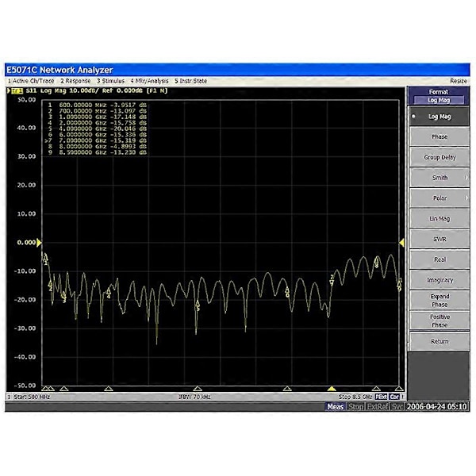This screenshot has height=476, width=476.
Task: Select marker 4 on the trace at 2 GHz
Action: 109,294
